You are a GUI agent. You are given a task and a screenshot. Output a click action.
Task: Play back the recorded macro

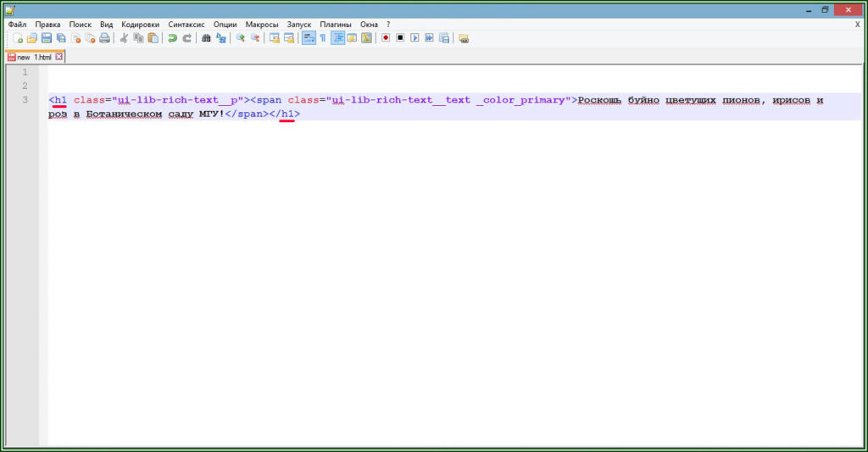click(415, 38)
